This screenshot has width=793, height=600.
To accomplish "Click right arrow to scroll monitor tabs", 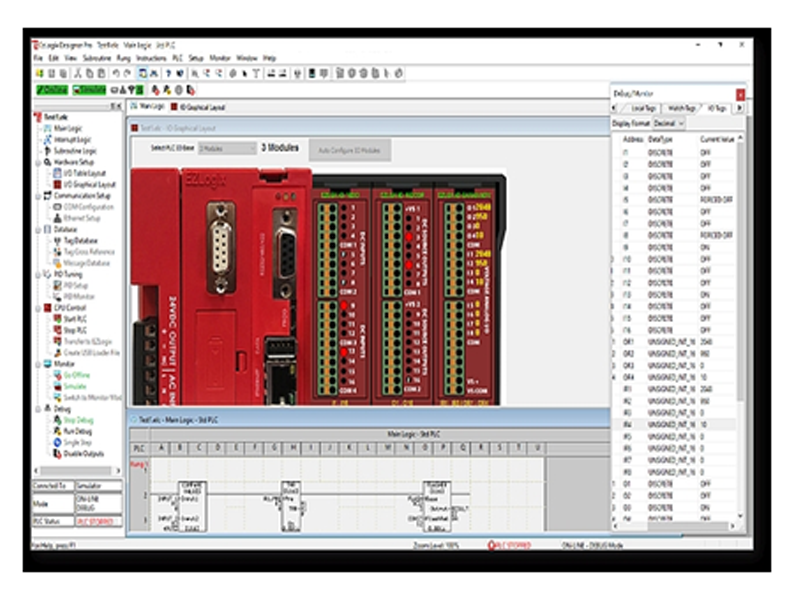I will pyautogui.click(x=739, y=108).
